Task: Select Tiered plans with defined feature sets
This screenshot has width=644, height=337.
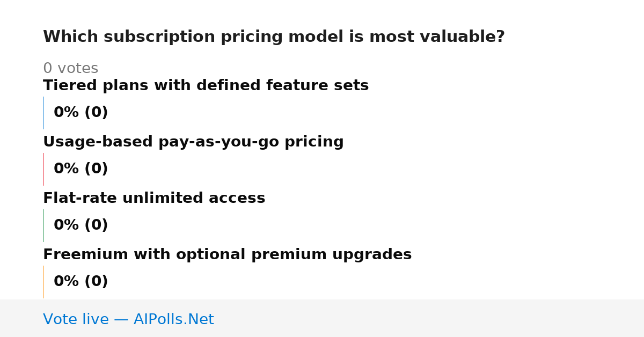Action: (206, 86)
